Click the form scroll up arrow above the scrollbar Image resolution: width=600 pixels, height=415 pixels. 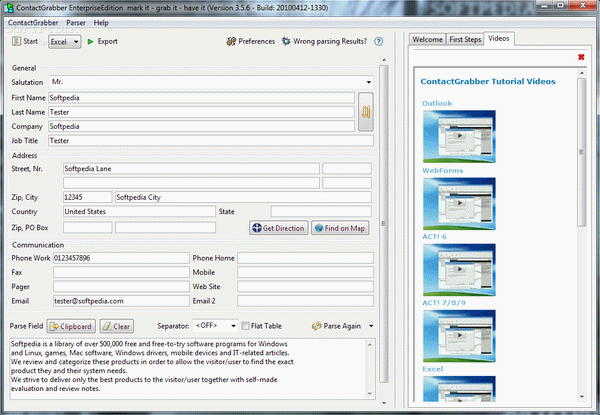tap(384, 60)
